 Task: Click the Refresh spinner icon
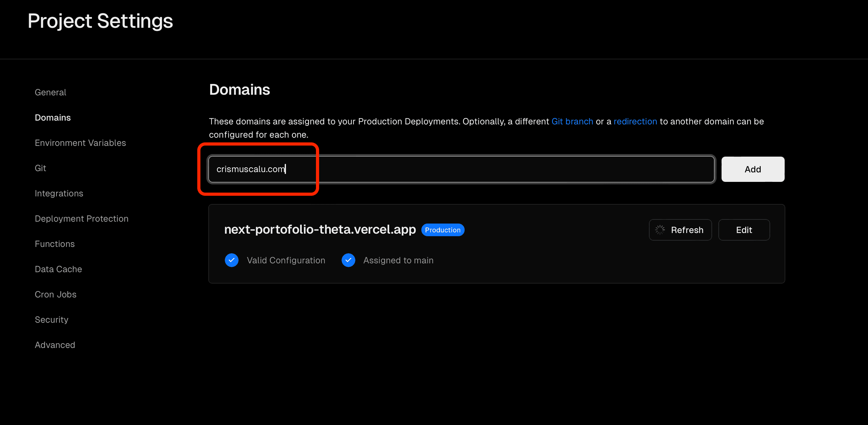point(659,230)
